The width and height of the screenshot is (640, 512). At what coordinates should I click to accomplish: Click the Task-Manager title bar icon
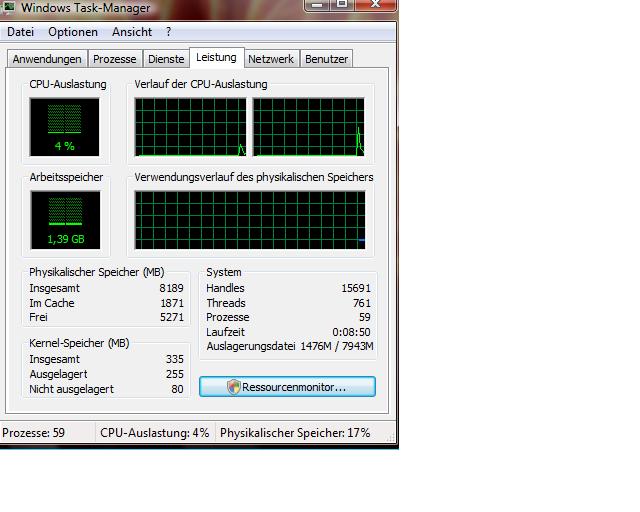pyautogui.click(x=9, y=7)
